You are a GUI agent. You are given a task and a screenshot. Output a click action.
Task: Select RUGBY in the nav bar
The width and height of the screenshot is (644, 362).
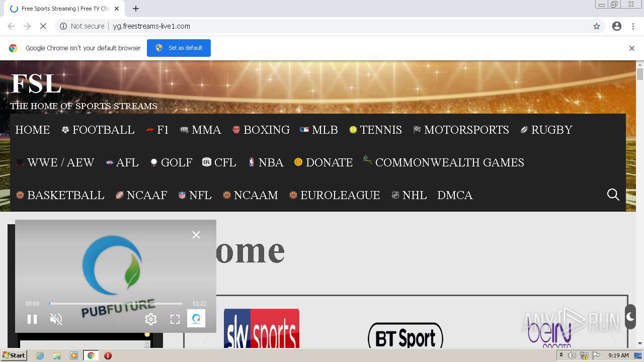(x=546, y=130)
